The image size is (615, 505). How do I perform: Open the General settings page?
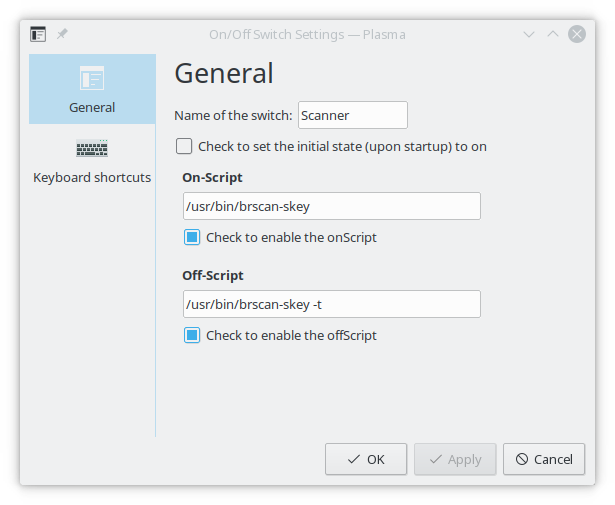(x=92, y=89)
